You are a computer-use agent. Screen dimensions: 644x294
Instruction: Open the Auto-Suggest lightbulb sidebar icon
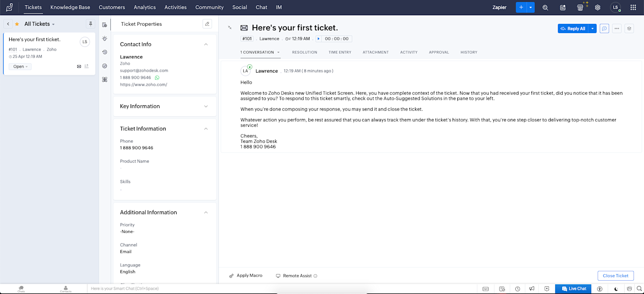click(x=105, y=38)
